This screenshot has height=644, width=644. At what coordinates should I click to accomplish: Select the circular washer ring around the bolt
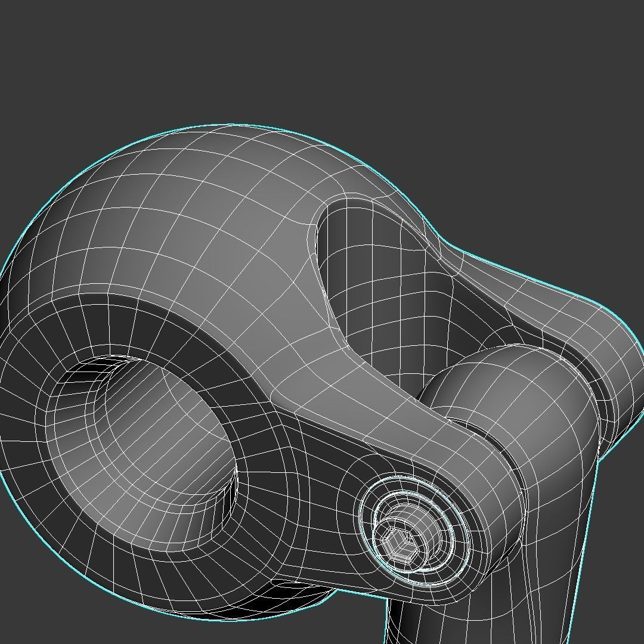pyautogui.click(x=414, y=530)
